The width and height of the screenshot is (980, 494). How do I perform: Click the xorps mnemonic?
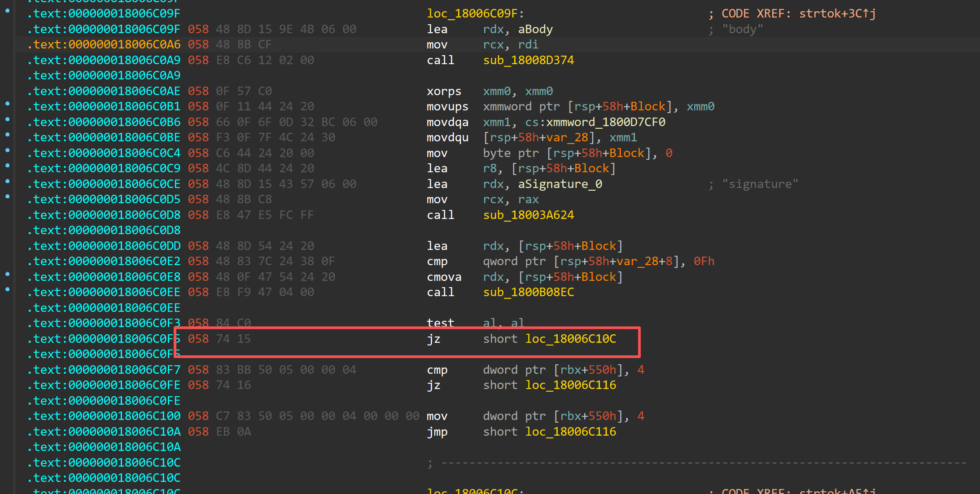[x=443, y=91]
